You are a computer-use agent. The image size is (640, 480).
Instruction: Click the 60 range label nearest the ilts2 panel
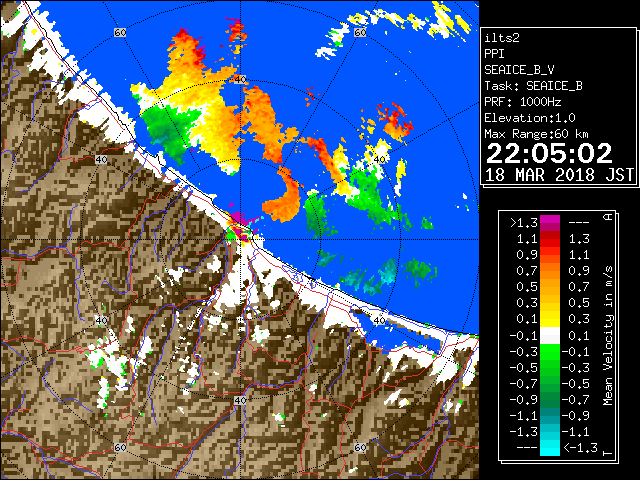360,32
